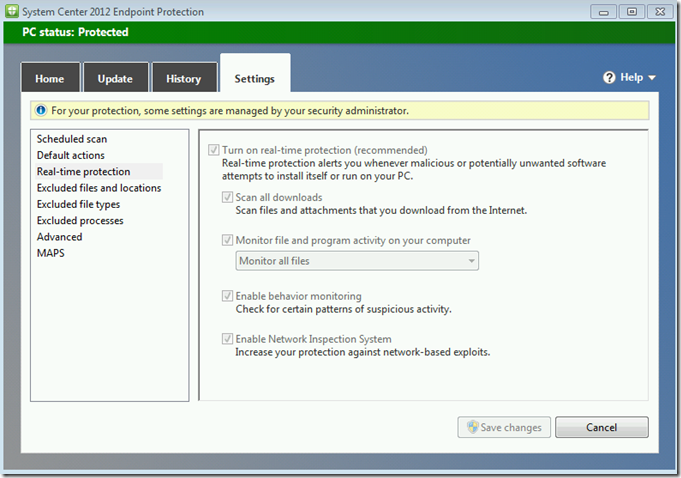Open the Monitor all files dropdown
The width and height of the screenshot is (681, 478).
[357, 261]
